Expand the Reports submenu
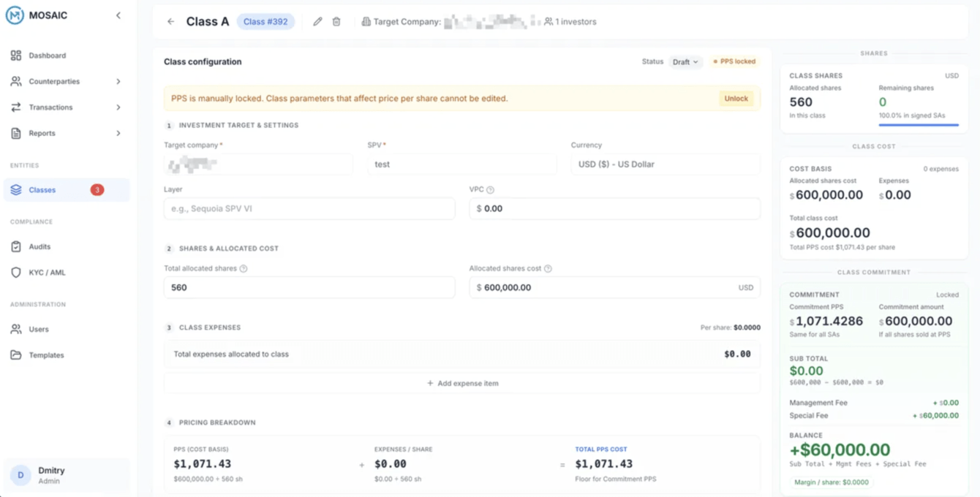This screenshot has height=497, width=980. (x=118, y=134)
